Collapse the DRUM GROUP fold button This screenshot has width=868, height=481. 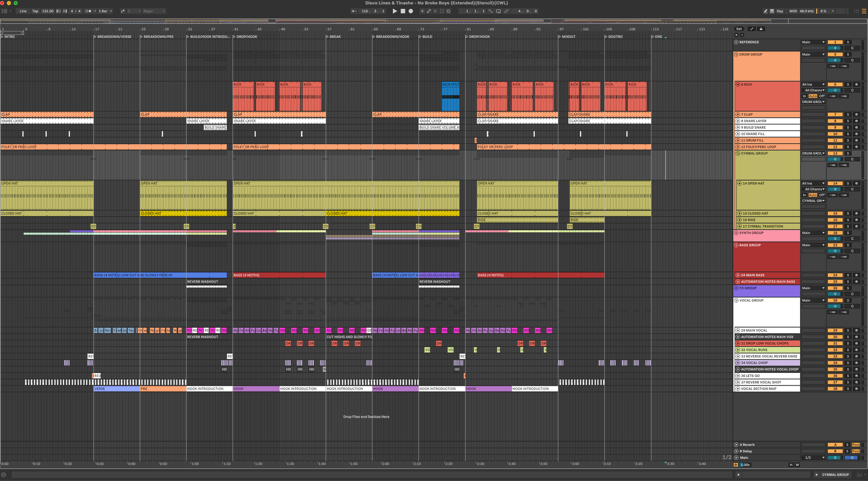736,55
